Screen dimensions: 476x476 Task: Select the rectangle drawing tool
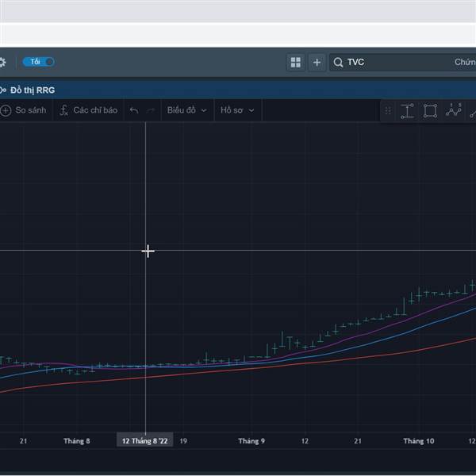point(430,111)
